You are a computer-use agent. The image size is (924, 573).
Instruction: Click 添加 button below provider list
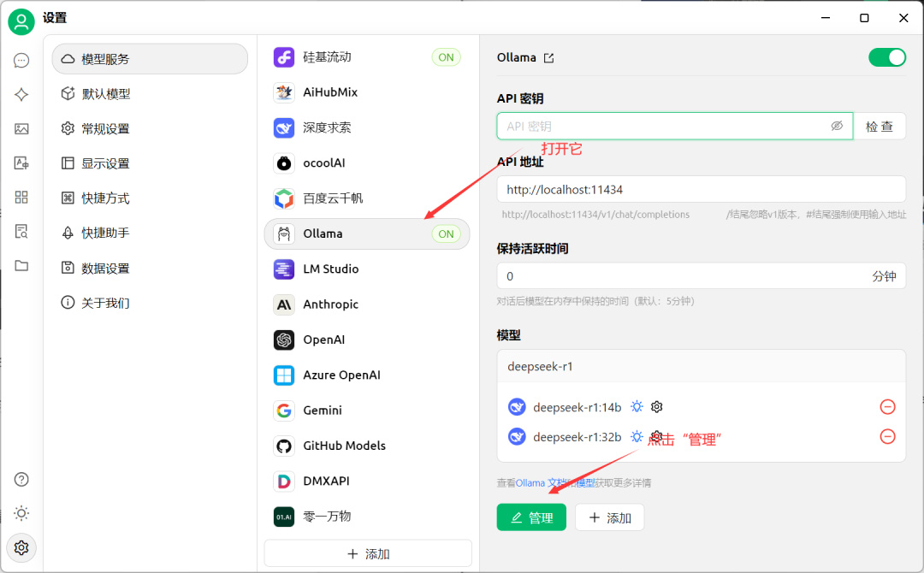[368, 553]
